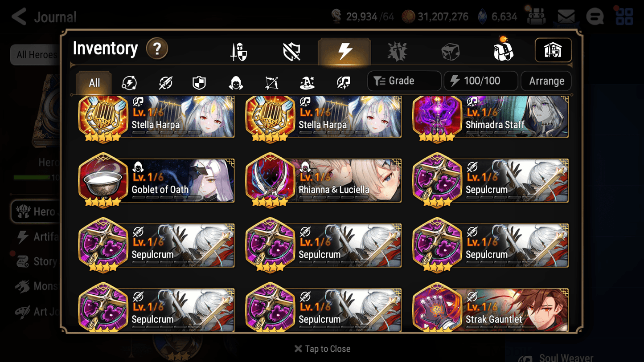Choose the Shimadra Staff artifact card
644x362 pixels.
[x=491, y=118]
